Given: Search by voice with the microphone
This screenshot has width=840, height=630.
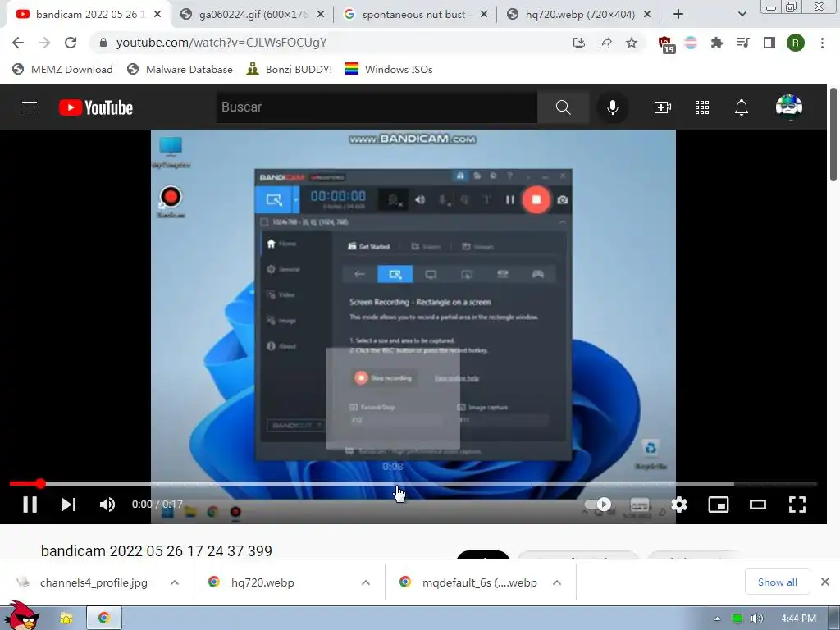Looking at the screenshot, I should (612, 107).
